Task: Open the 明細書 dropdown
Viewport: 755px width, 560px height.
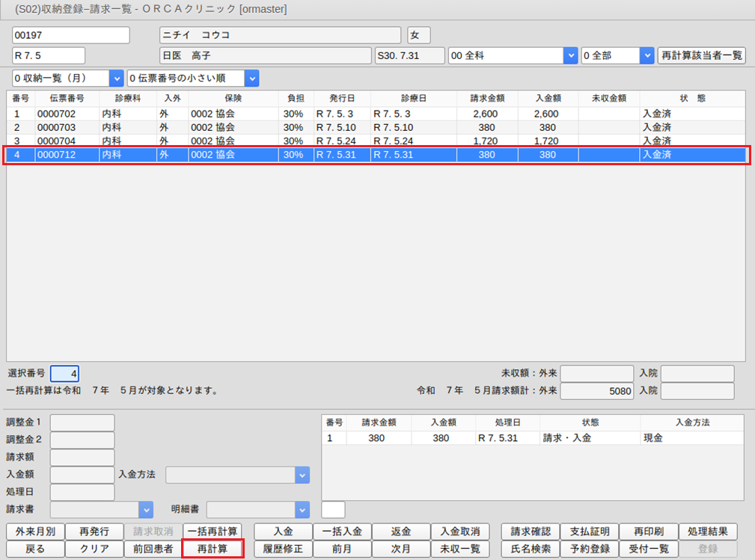Action: pos(302,510)
